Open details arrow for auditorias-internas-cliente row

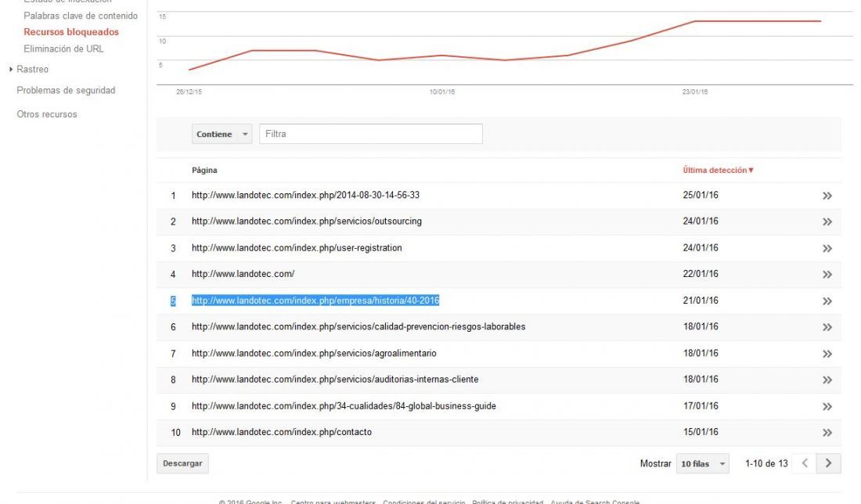click(x=827, y=380)
